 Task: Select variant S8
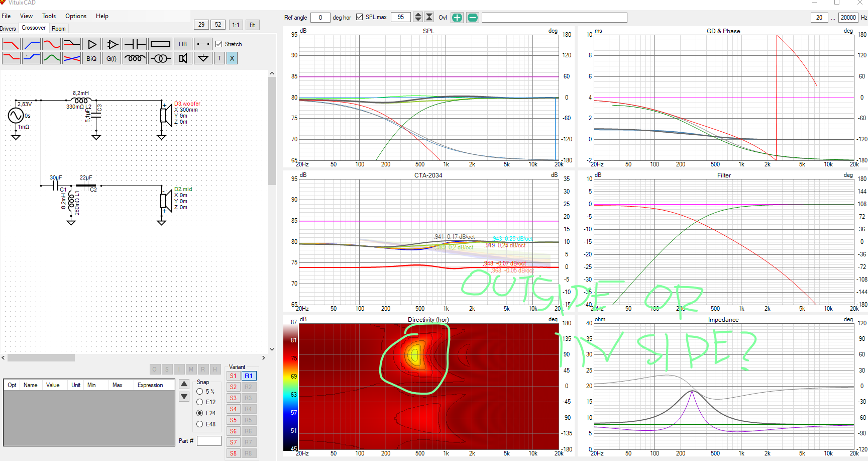(233, 453)
